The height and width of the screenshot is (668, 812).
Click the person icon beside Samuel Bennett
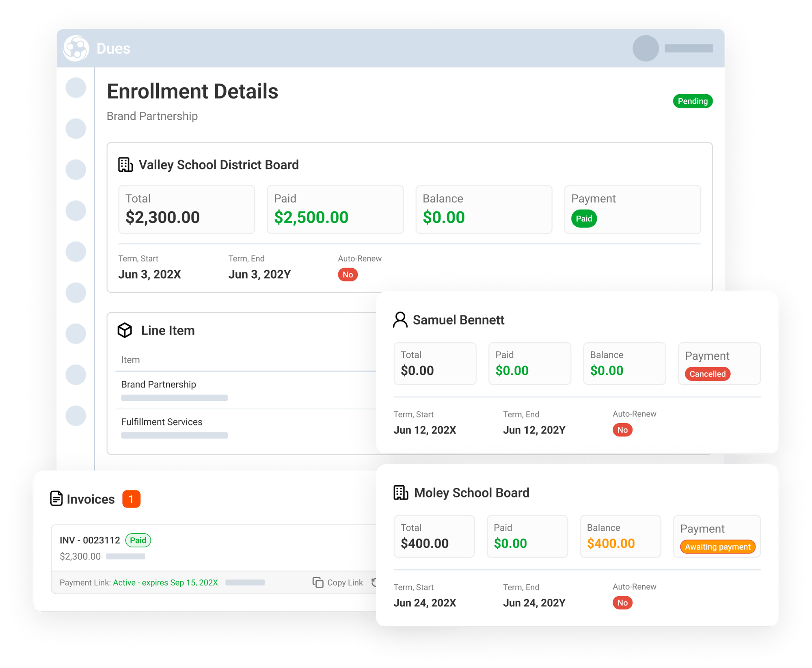[x=400, y=320]
